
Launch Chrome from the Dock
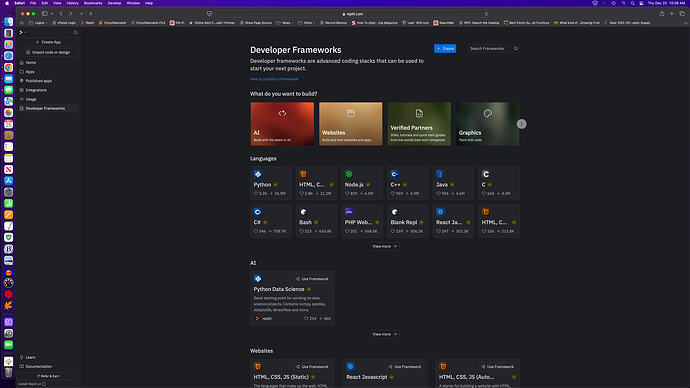point(8,67)
